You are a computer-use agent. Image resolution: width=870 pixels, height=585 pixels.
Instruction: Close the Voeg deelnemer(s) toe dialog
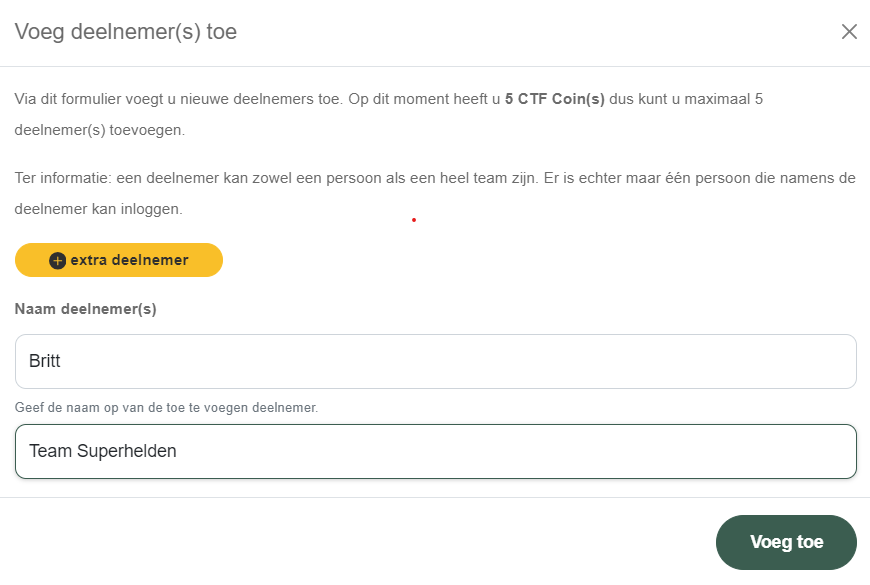tap(849, 32)
